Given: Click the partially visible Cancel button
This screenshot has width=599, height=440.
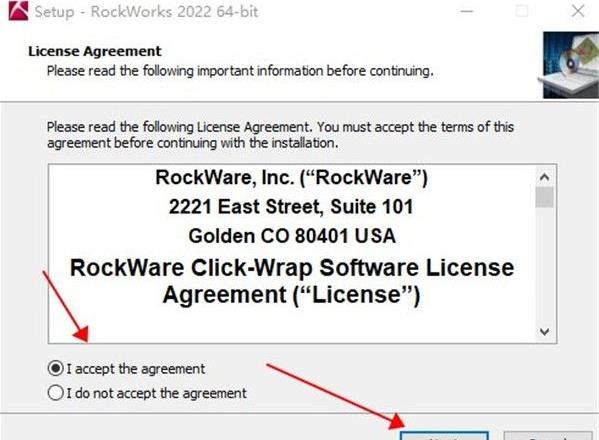Looking at the screenshot, I should (x=548, y=436).
